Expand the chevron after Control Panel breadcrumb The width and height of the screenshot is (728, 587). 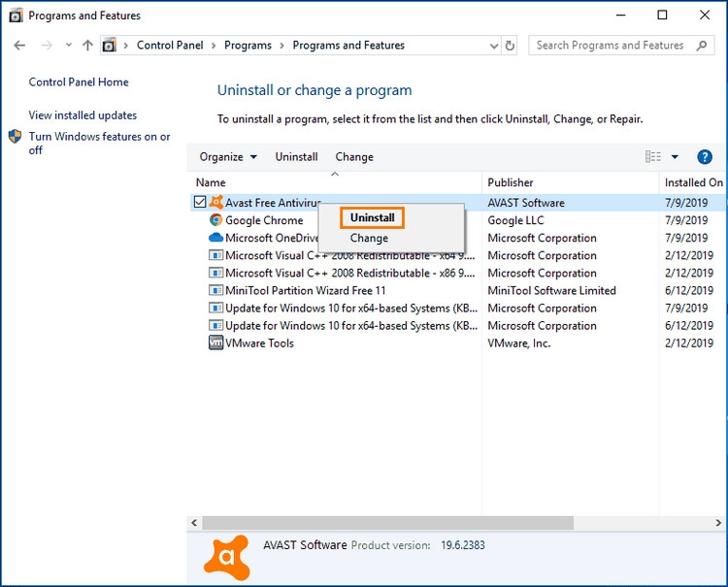[214, 46]
